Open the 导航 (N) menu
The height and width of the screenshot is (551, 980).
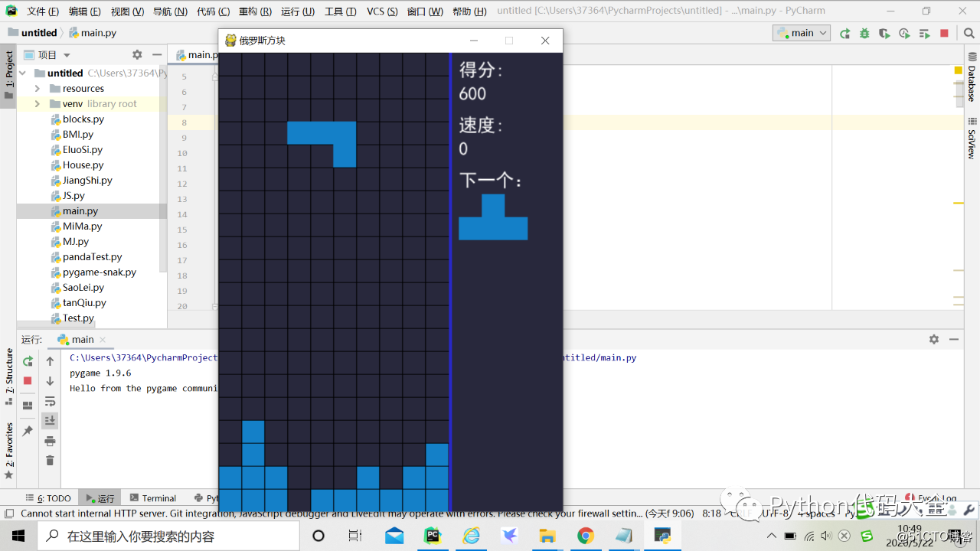click(x=170, y=11)
